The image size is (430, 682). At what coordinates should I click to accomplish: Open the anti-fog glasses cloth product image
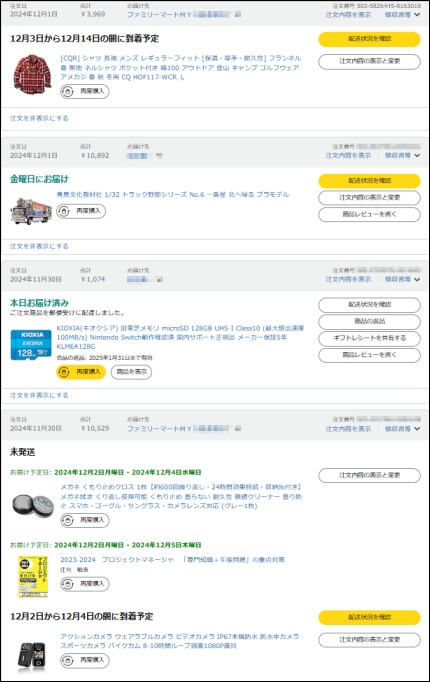tap(33, 505)
